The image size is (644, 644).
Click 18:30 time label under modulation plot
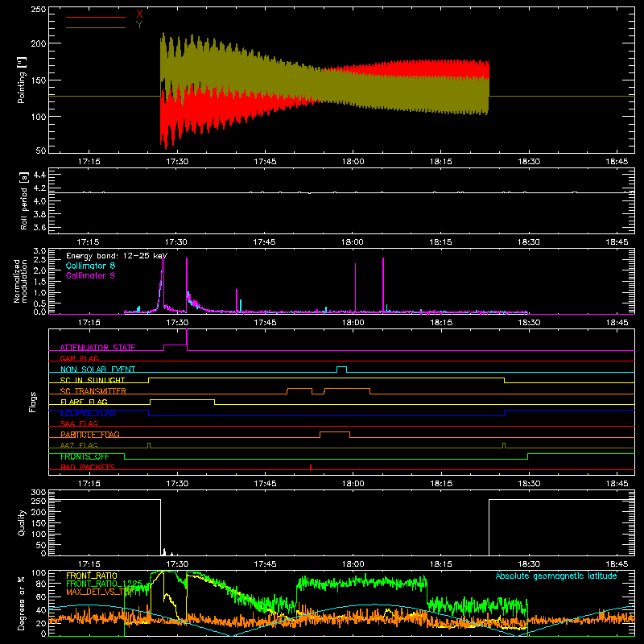pyautogui.click(x=529, y=323)
